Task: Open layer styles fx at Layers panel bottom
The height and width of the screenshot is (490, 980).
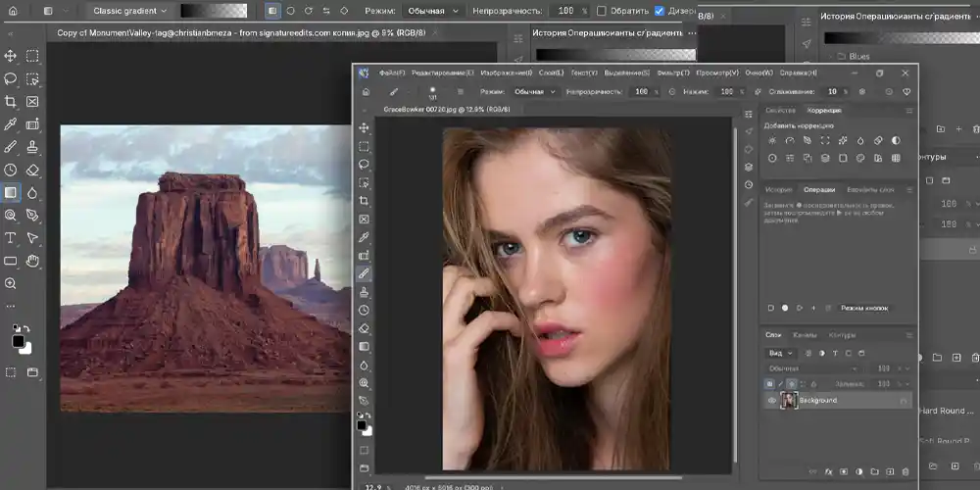Action: [829, 472]
